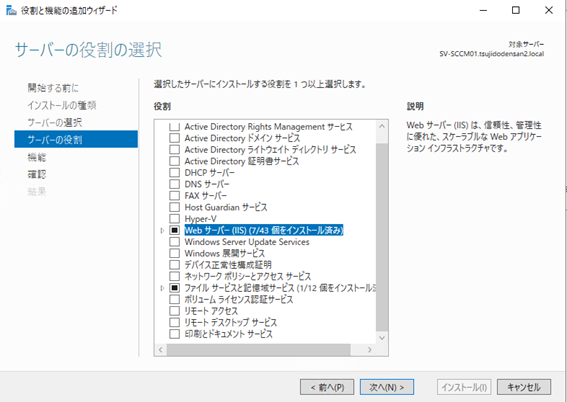Toggle ファイル サービスと記憶域サービス checkbox
Image resolution: width=567 pixels, height=402 pixels.
point(175,288)
